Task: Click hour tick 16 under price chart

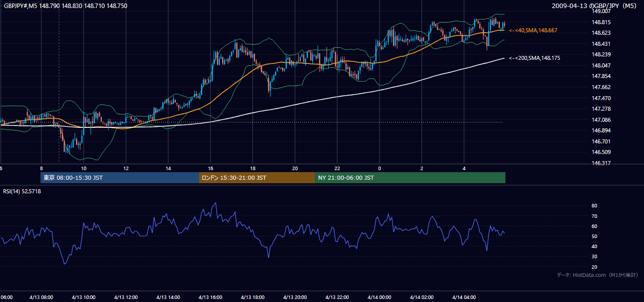Action: (x=211, y=168)
